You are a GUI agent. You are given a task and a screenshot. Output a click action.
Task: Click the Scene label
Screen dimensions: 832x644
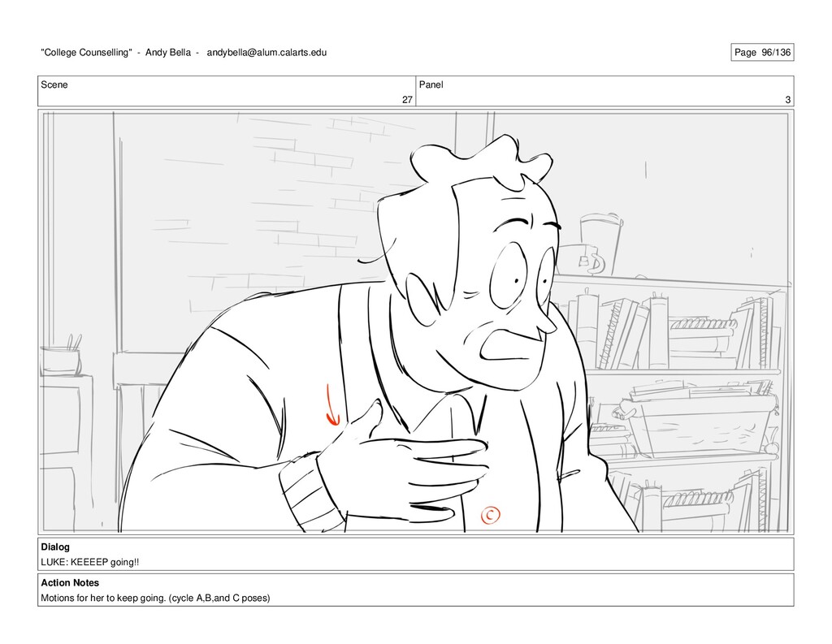click(x=54, y=85)
